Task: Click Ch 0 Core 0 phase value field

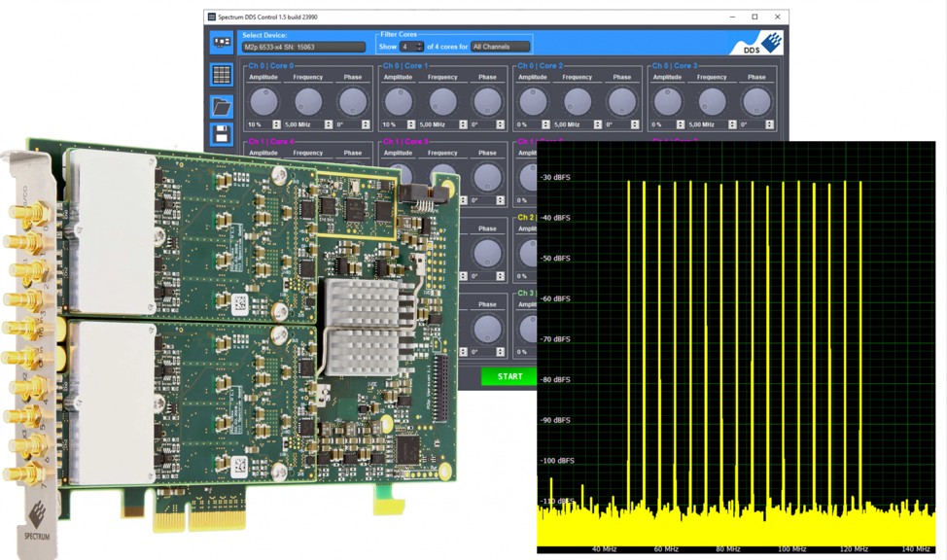Action: point(348,124)
